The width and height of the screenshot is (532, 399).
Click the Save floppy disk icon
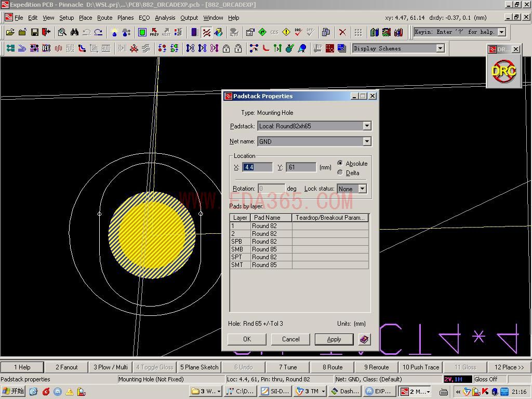[x=34, y=32]
